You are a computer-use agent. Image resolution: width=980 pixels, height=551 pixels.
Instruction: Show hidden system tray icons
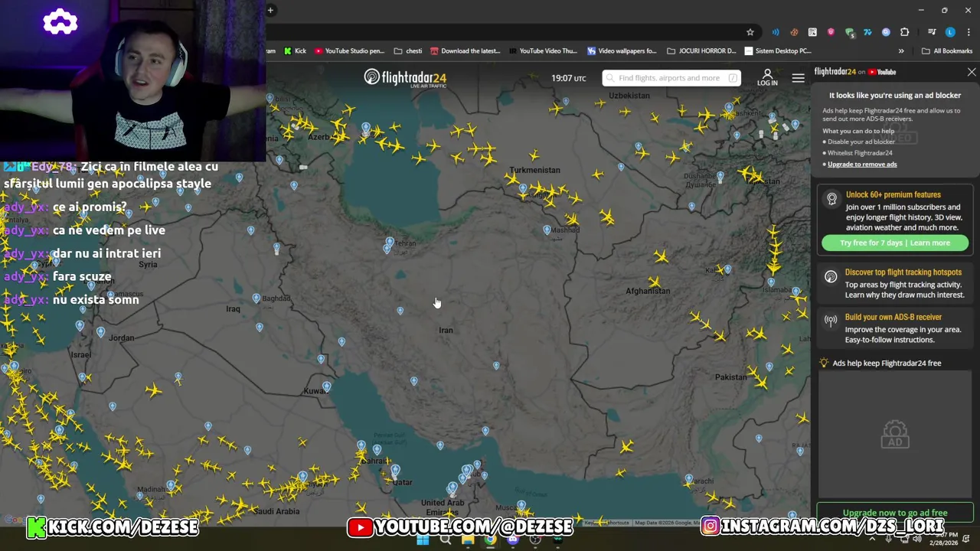(x=872, y=540)
